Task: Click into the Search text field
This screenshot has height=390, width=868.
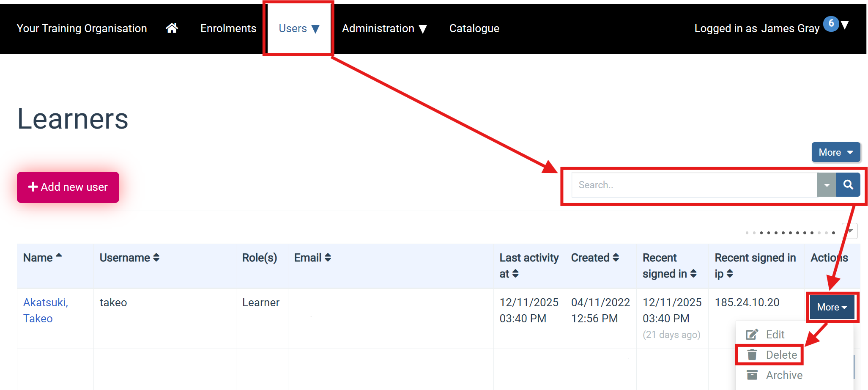Action: tap(693, 185)
